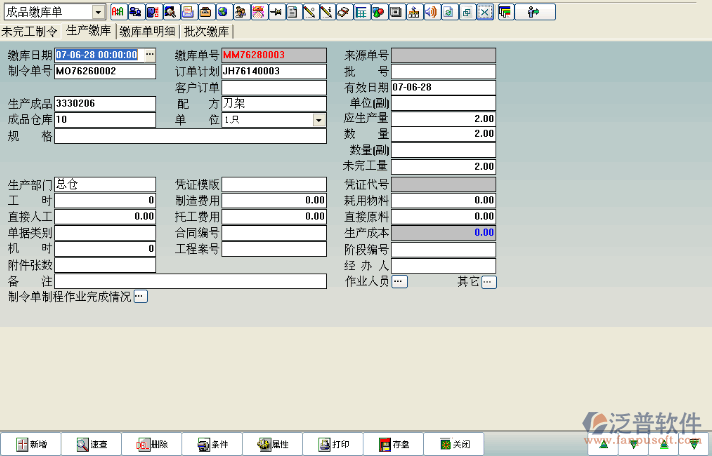Image resolution: width=712 pixels, height=456 pixels.
Task: Click the 打印 (Print) icon button
Action: (333, 444)
